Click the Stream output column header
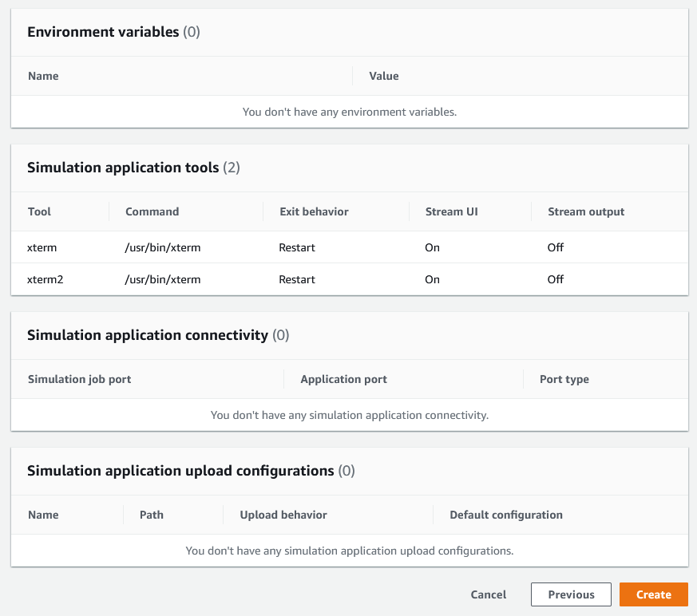The height and width of the screenshot is (616, 697). [586, 211]
